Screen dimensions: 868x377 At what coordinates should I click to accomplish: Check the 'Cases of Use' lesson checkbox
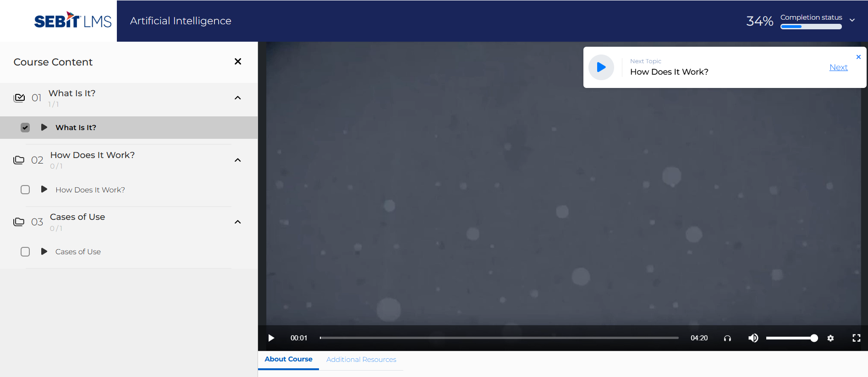pos(25,251)
